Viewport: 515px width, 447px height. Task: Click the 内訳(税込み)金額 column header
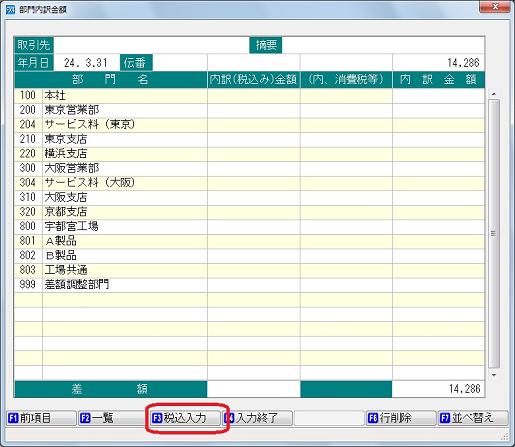[x=253, y=80]
